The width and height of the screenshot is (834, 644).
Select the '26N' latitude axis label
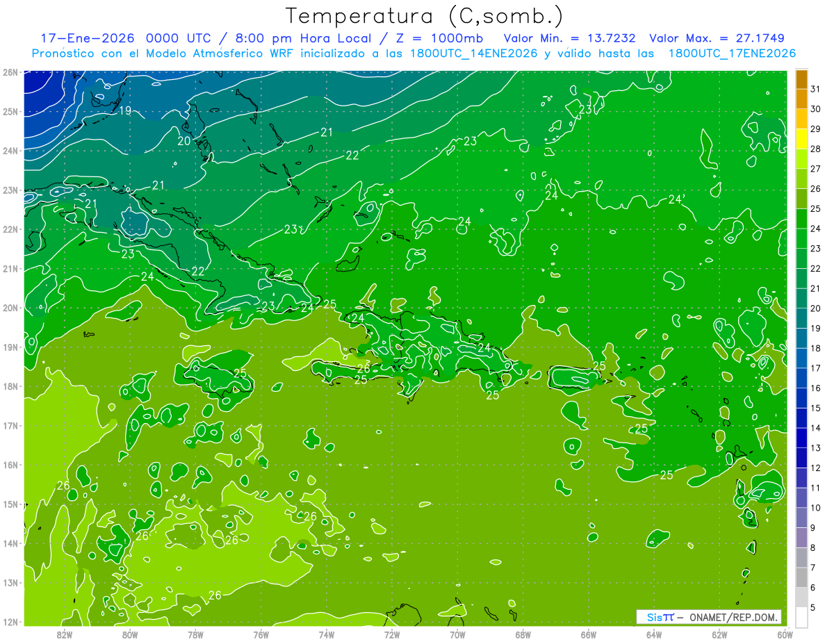pos(10,72)
